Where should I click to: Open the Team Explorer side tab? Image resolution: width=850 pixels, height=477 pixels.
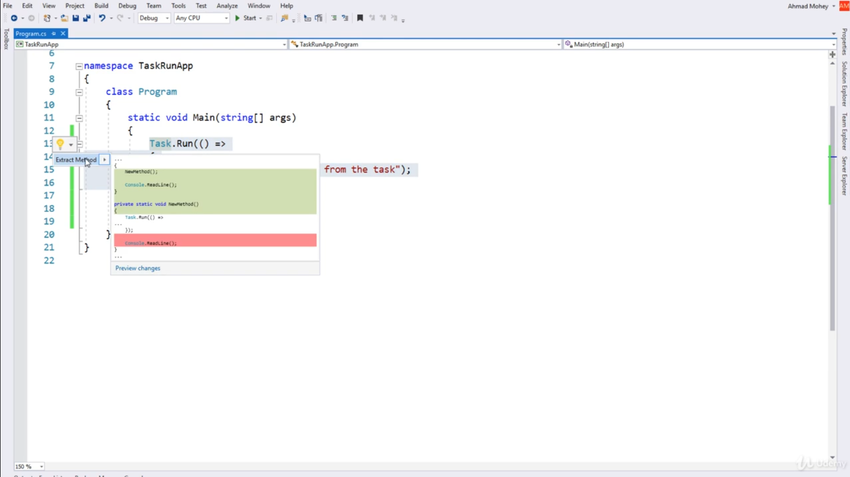tap(844, 131)
